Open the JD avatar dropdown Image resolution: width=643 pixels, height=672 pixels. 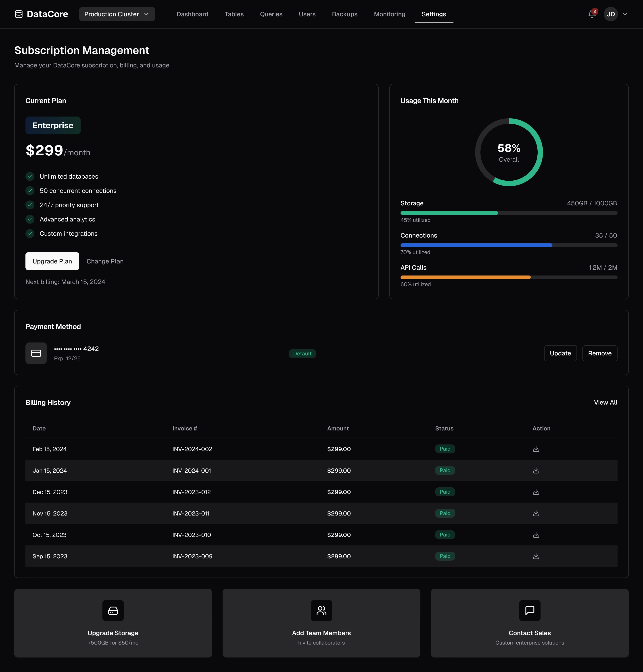(x=611, y=14)
